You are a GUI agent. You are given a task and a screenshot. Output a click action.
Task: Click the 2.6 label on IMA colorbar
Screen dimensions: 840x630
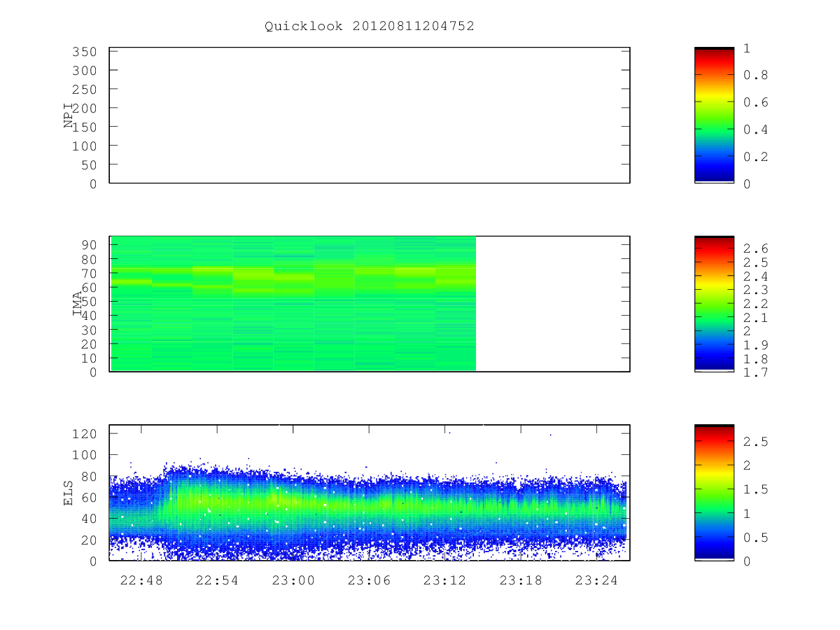point(755,248)
